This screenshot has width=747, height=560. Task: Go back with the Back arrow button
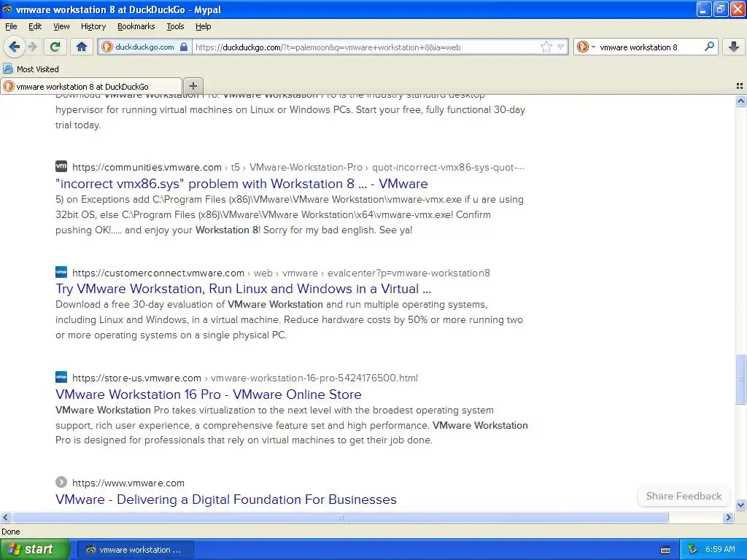point(14,47)
